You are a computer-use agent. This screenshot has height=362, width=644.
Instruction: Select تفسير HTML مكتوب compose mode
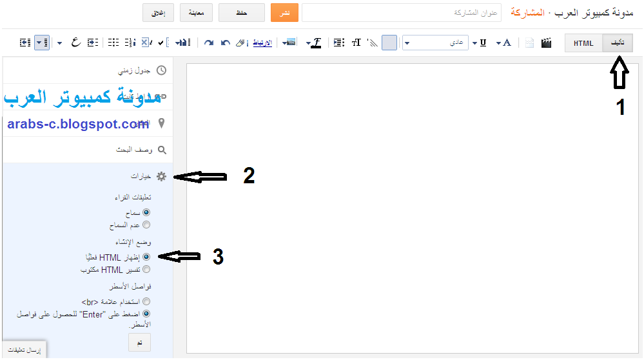146,269
